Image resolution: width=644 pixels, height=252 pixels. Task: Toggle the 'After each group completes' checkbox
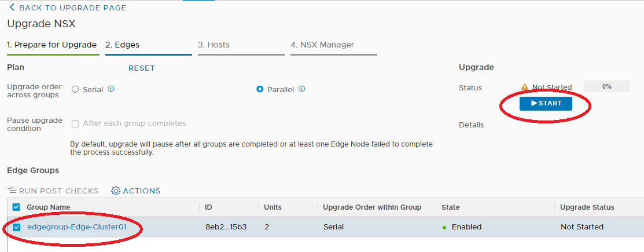pos(75,124)
